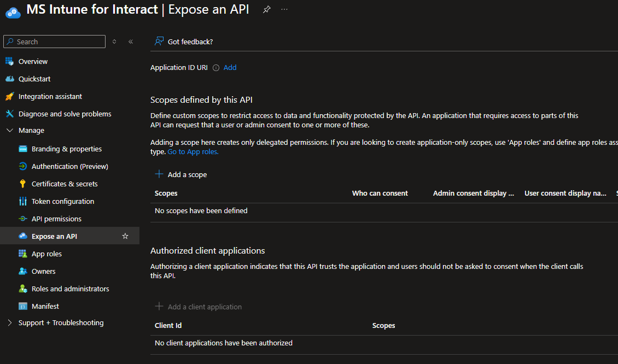Click Admin consent display column header
618x364 pixels.
(x=474, y=193)
